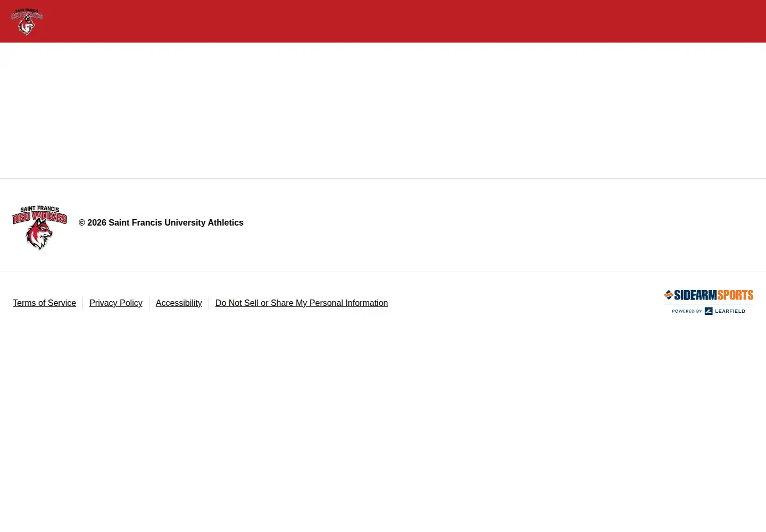
Task: Open the Terms of Service link
Action: pyautogui.click(x=45, y=303)
